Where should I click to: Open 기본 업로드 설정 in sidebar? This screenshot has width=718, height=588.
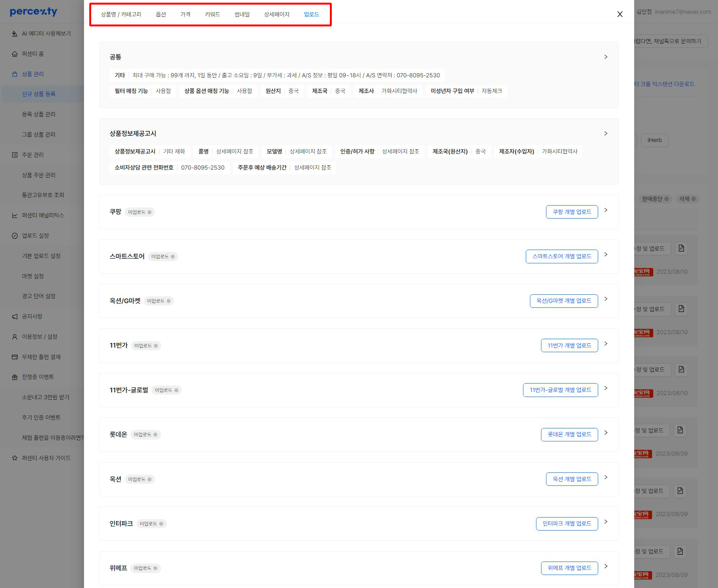(x=41, y=256)
